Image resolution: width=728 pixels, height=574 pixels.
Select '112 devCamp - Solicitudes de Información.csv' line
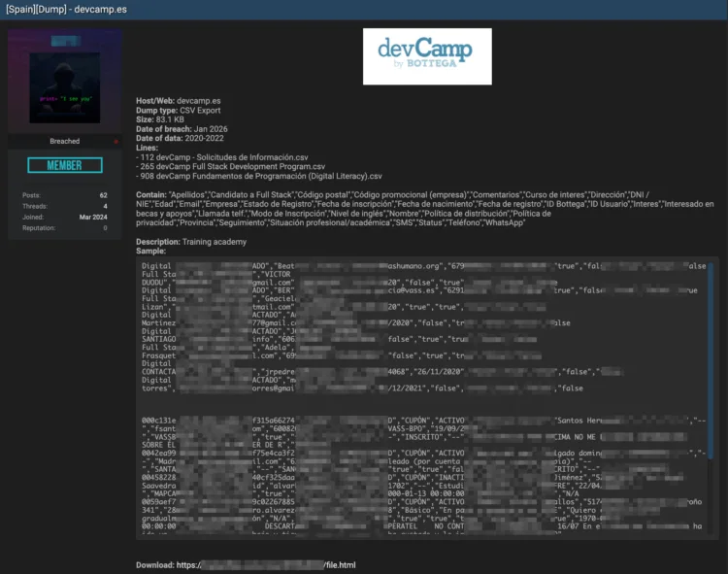pos(222,157)
